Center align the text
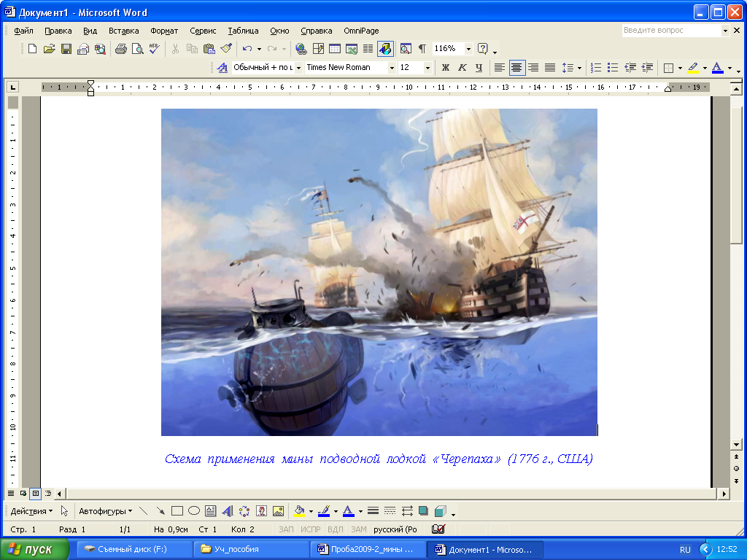 pyautogui.click(x=516, y=68)
